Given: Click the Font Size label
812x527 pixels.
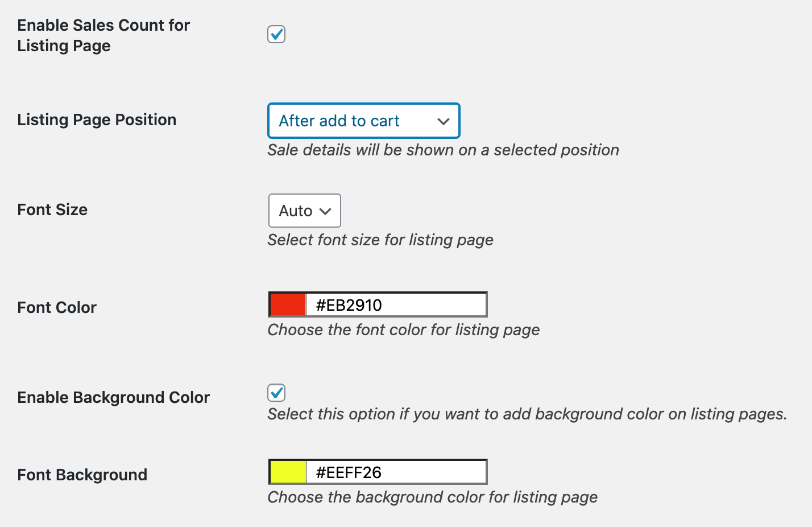Looking at the screenshot, I should click(52, 209).
